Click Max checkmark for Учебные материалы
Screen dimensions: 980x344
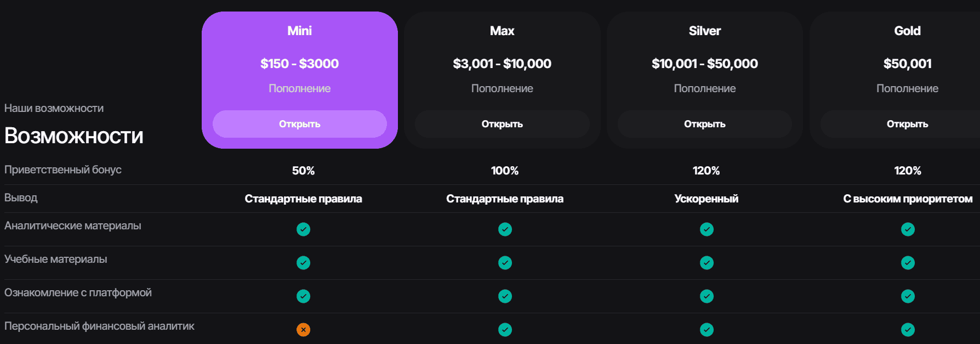(505, 263)
